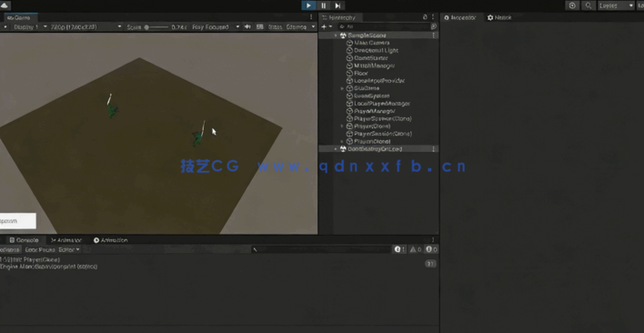Switch to the Inspector tab

point(459,17)
